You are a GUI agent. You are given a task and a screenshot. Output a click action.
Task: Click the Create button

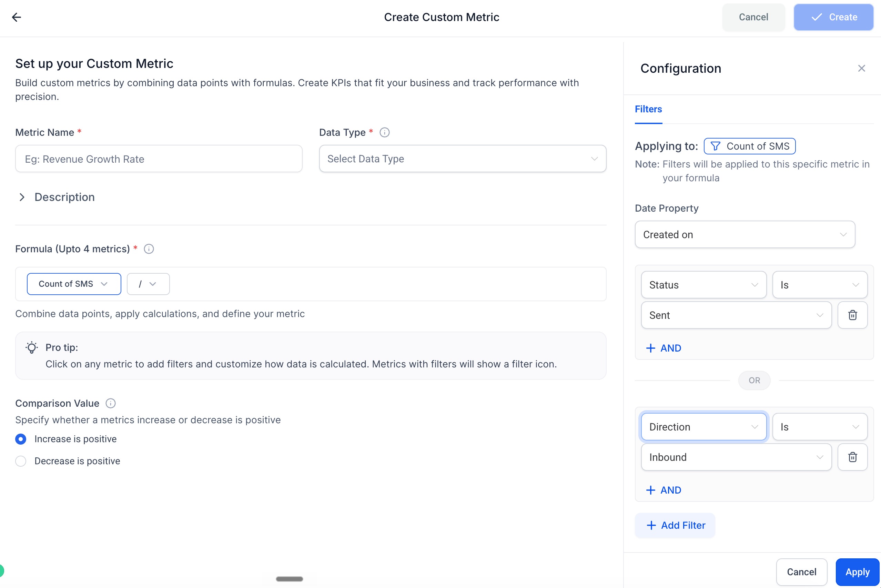(834, 17)
